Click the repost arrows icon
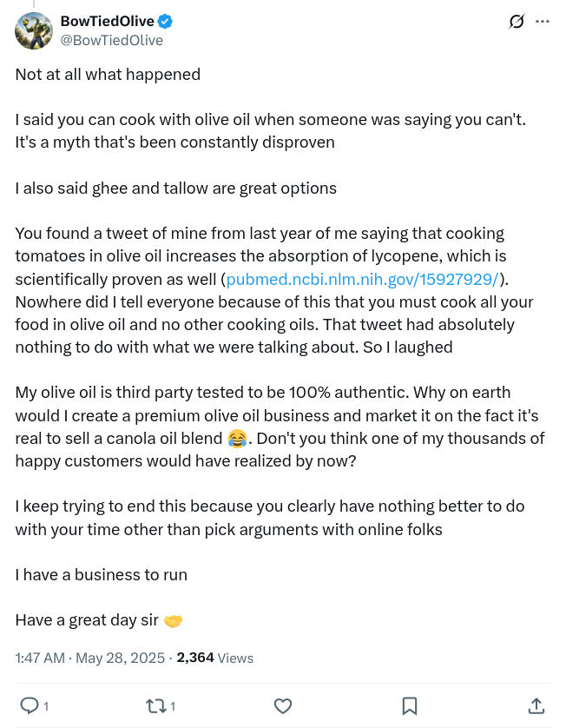 [x=155, y=706]
